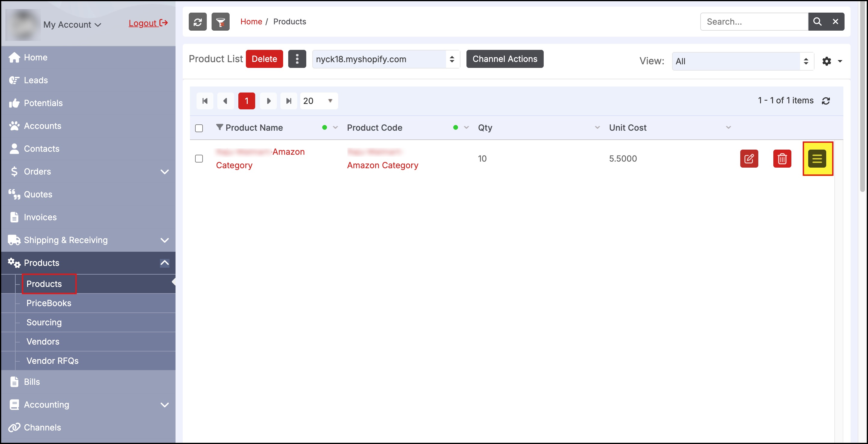Click the red trash delete icon
868x444 pixels.
782,159
